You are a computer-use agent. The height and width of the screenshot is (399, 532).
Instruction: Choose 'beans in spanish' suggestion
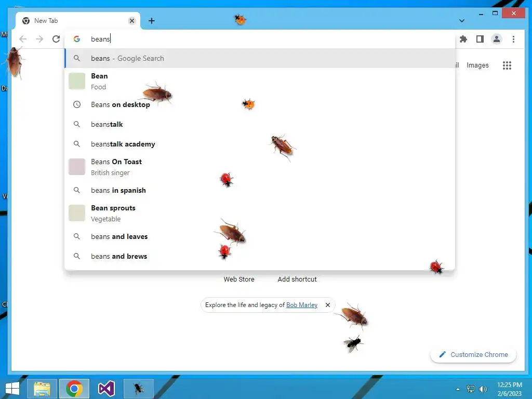[260, 190]
